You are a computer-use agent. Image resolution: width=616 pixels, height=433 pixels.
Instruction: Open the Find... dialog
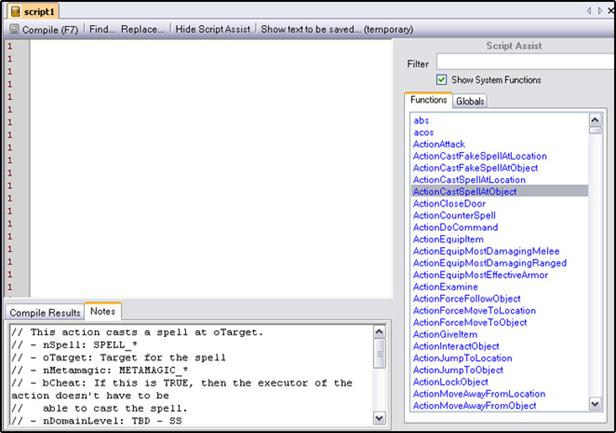coord(102,29)
